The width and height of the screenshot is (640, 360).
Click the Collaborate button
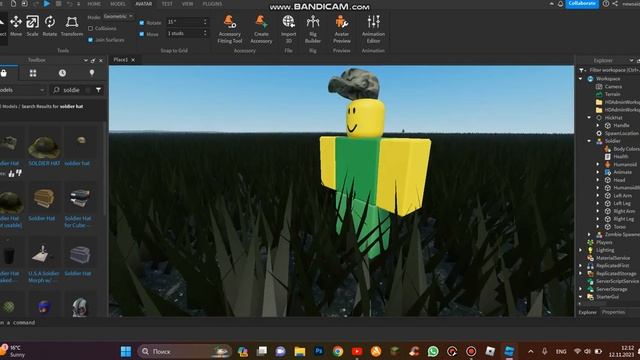[x=582, y=4]
